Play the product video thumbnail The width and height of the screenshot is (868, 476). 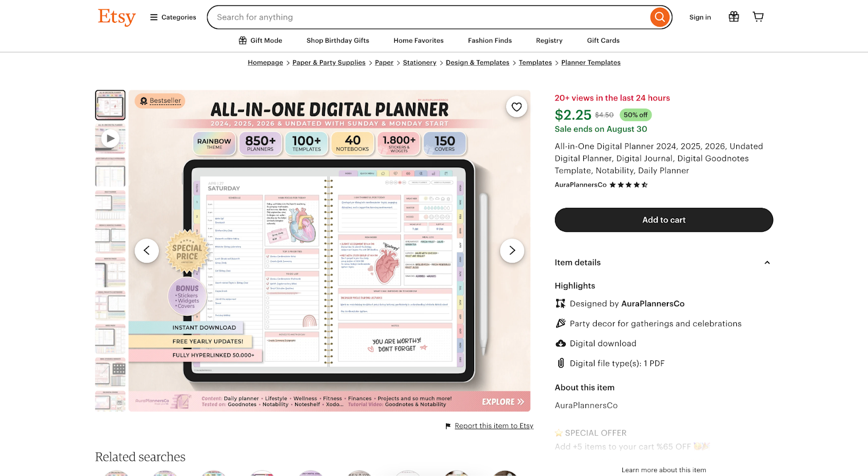110,138
